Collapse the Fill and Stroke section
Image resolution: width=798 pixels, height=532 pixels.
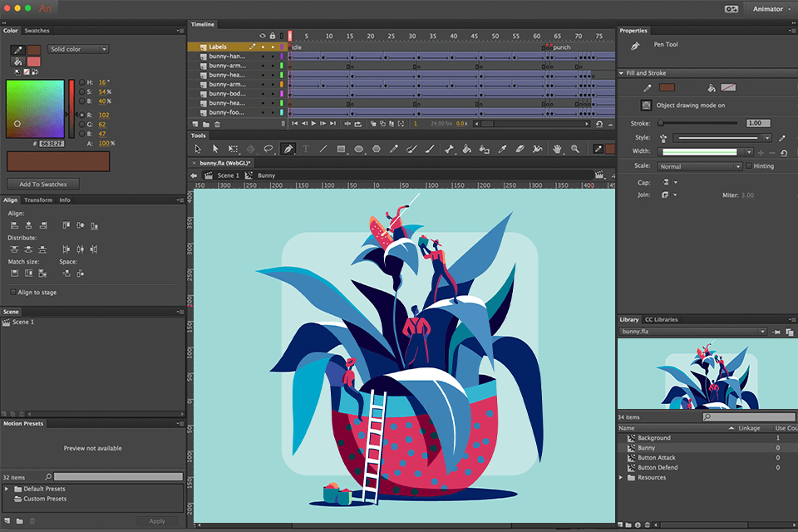pyautogui.click(x=622, y=73)
